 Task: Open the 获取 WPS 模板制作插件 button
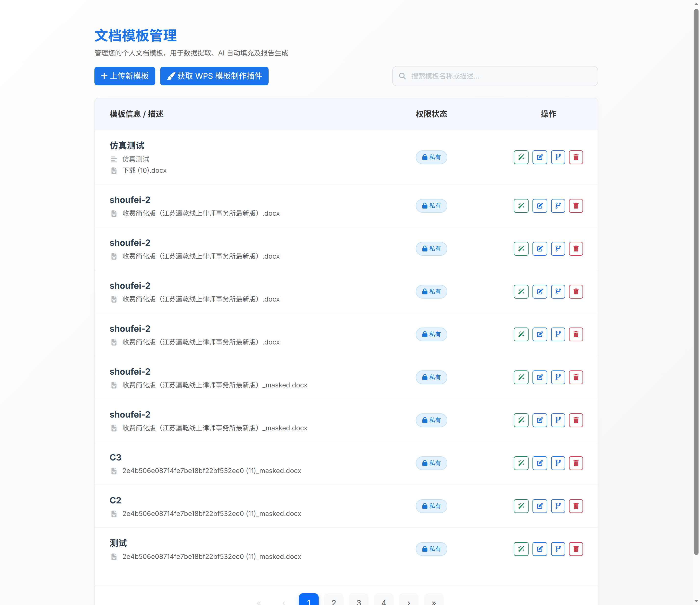tap(214, 76)
